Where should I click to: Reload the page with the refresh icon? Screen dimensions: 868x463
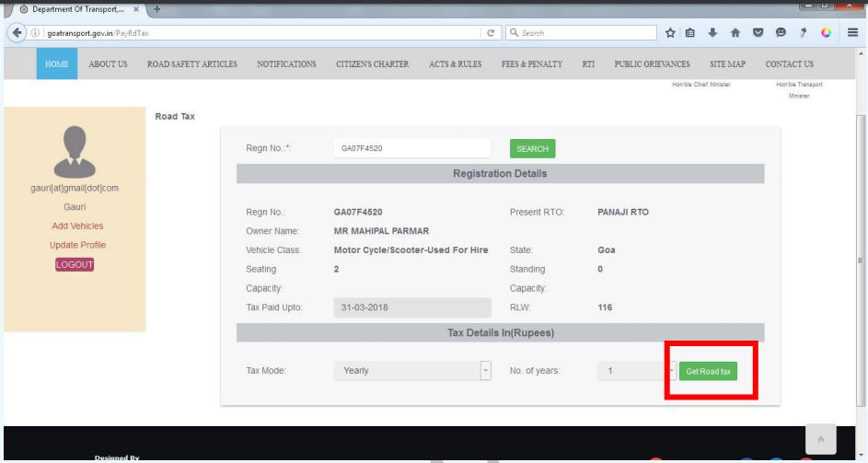[491, 32]
